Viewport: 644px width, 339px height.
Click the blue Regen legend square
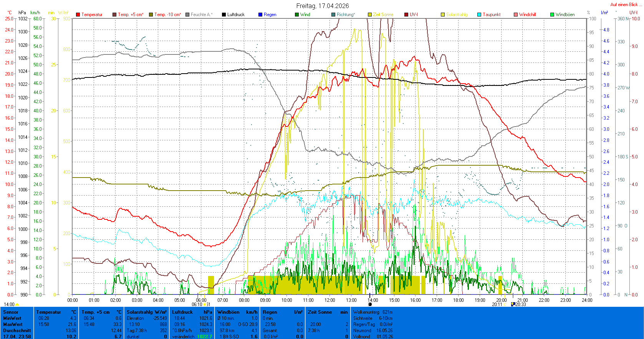click(260, 15)
